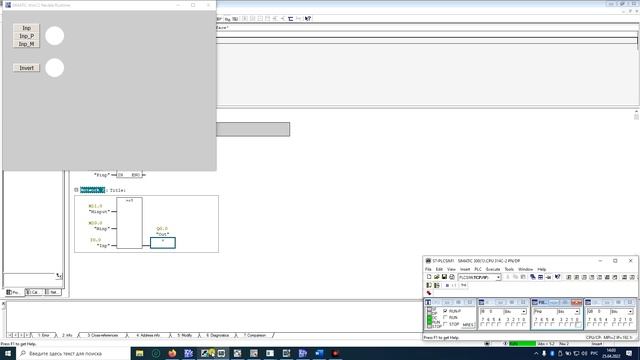Open the Word icon on the taskbar

coord(319,353)
